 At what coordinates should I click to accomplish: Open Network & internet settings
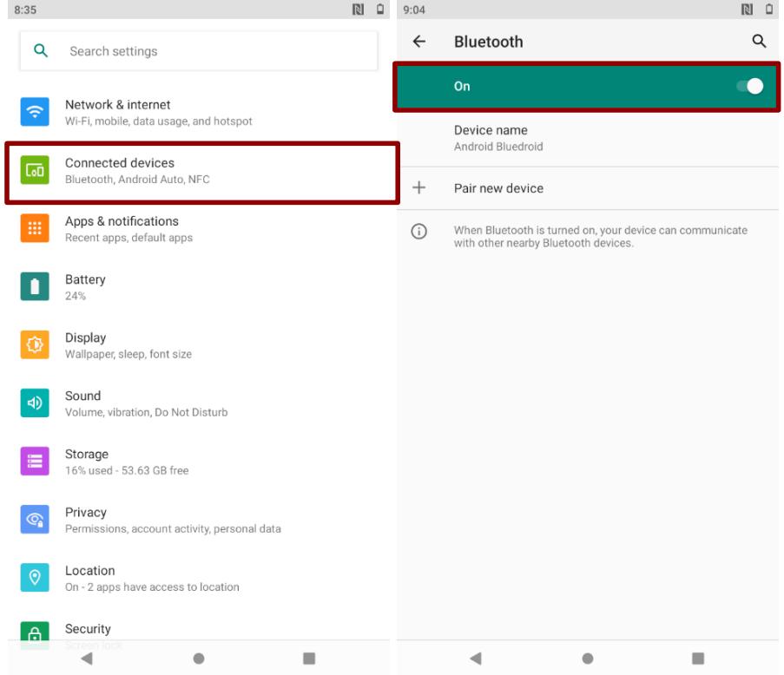[199, 113]
